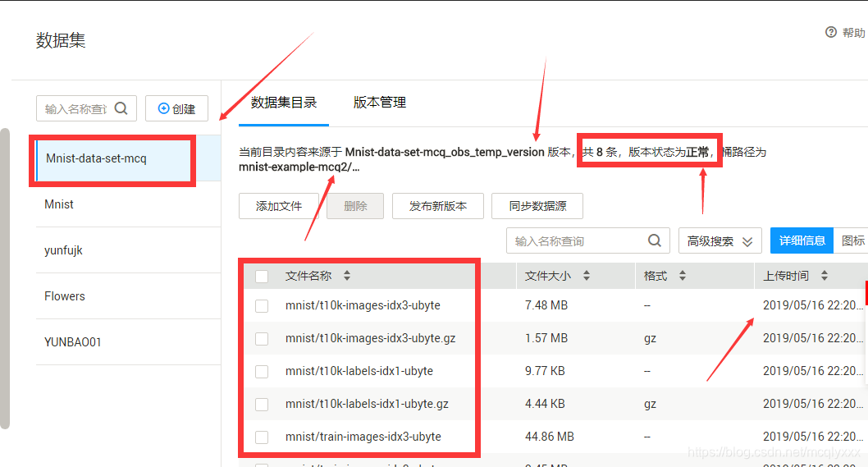Select the YUNBAO01 dataset
The height and width of the screenshot is (467, 868).
[129, 342]
